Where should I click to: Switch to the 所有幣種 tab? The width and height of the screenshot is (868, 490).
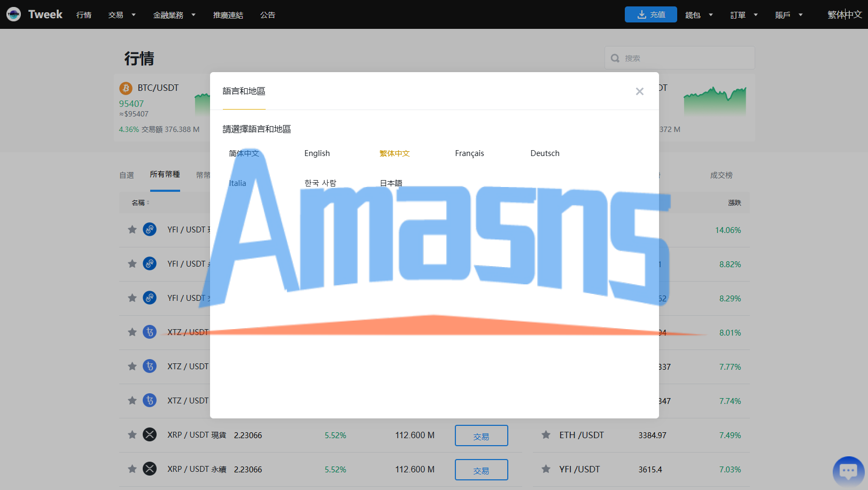tap(165, 174)
